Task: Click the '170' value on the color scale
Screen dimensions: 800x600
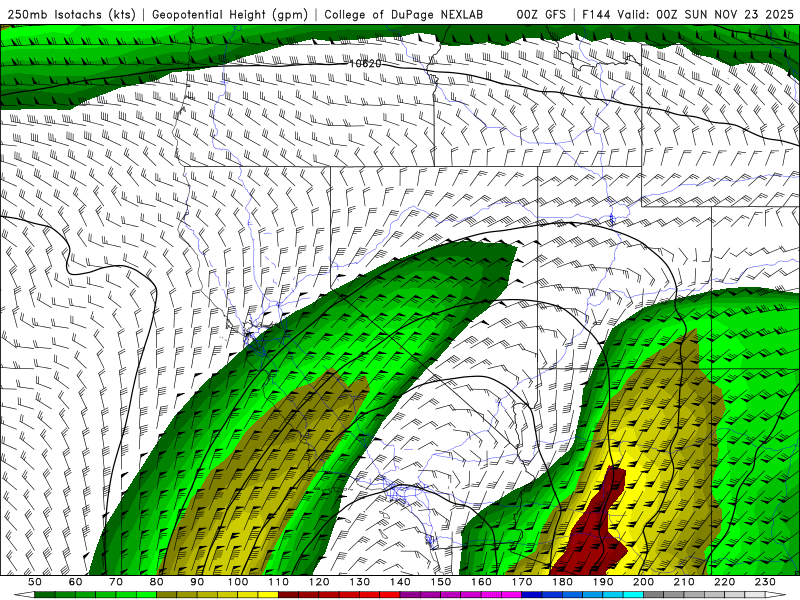Action: click(522, 582)
